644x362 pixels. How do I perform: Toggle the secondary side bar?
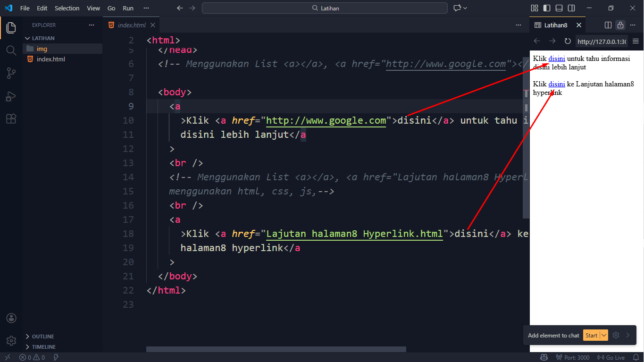click(571, 8)
